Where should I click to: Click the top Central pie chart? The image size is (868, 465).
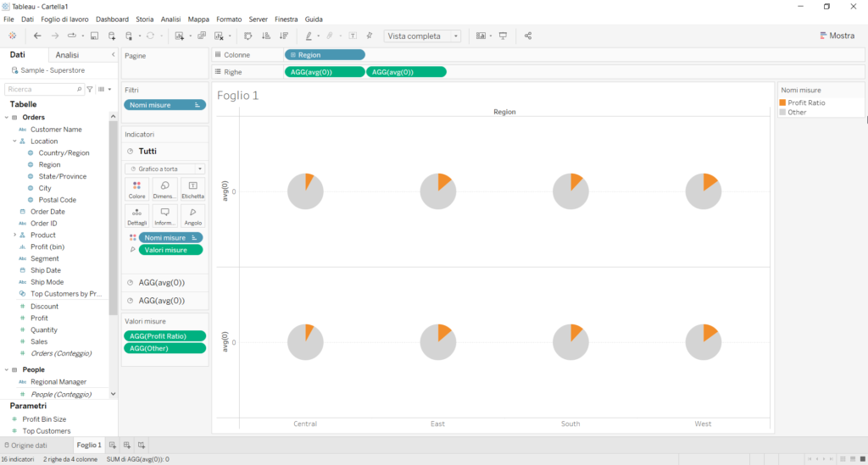coord(305,191)
